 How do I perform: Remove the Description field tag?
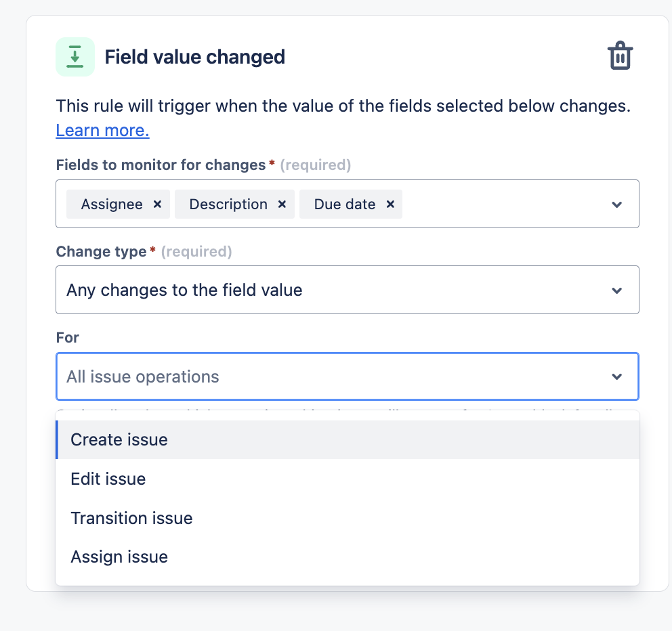click(x=282, y=204)
